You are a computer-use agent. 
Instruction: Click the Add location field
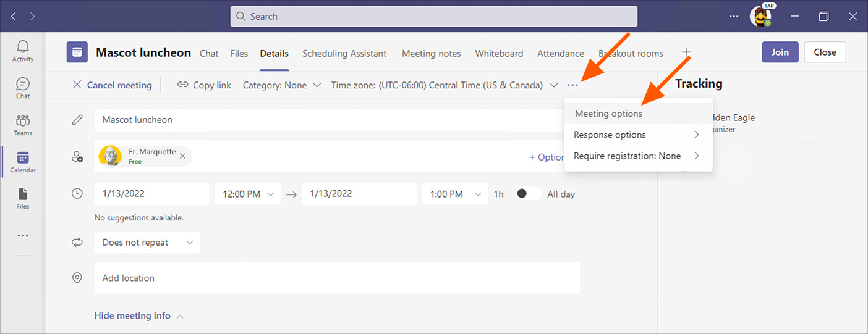[x=337, y=278]
